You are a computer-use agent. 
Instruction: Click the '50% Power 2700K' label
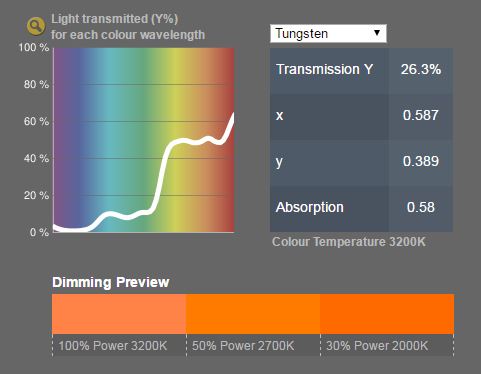[243, 346]
